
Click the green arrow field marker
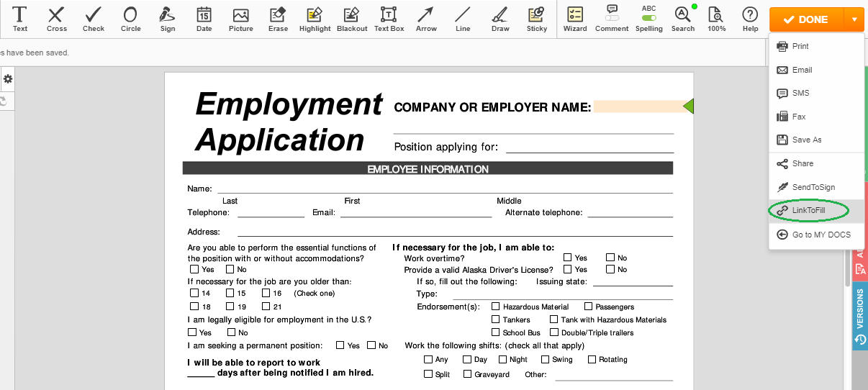pyautogui.click(x=688, y=106)
